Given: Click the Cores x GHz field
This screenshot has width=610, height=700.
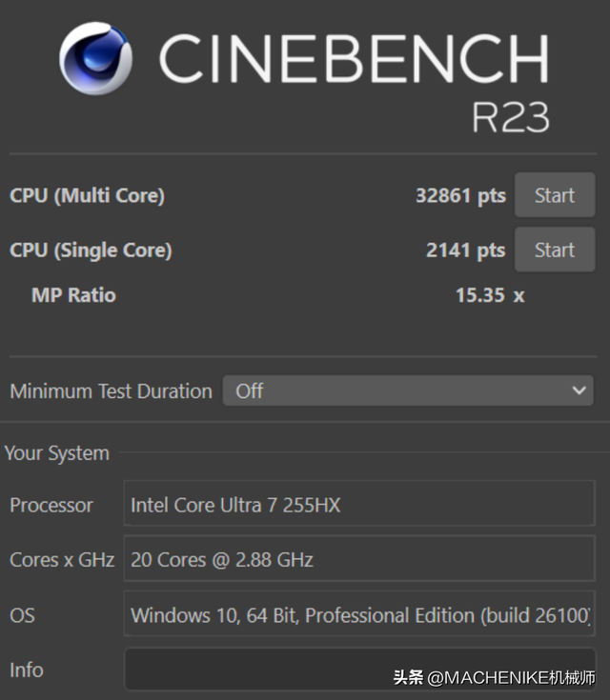Looking at the screenshot, I should (x=359, y=558).
